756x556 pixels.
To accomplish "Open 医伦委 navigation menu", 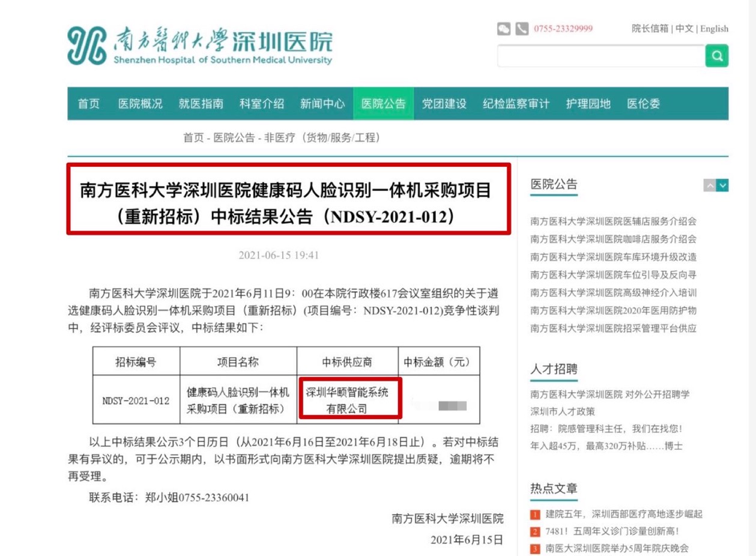I will click(644, 104).
